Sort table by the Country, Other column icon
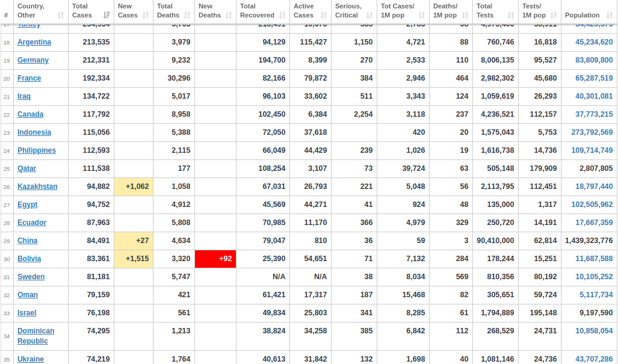 (61, 16)
